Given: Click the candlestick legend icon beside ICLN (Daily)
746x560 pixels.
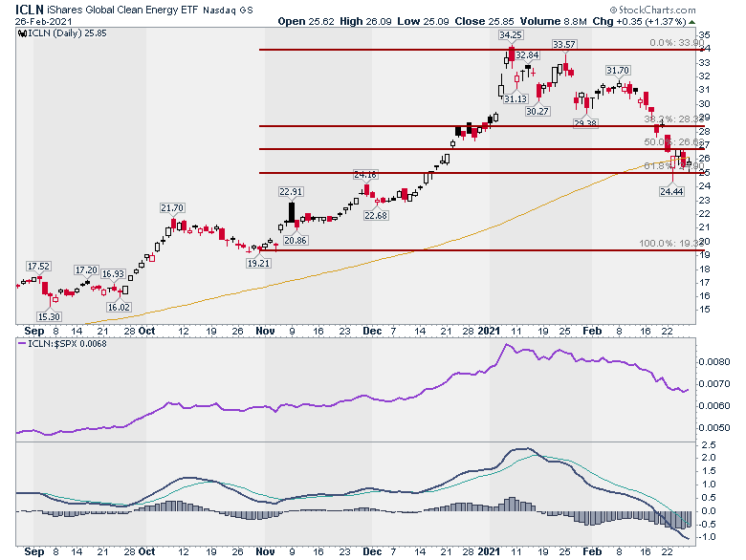Looking at the screenshot, I should [x=22, y=33].
